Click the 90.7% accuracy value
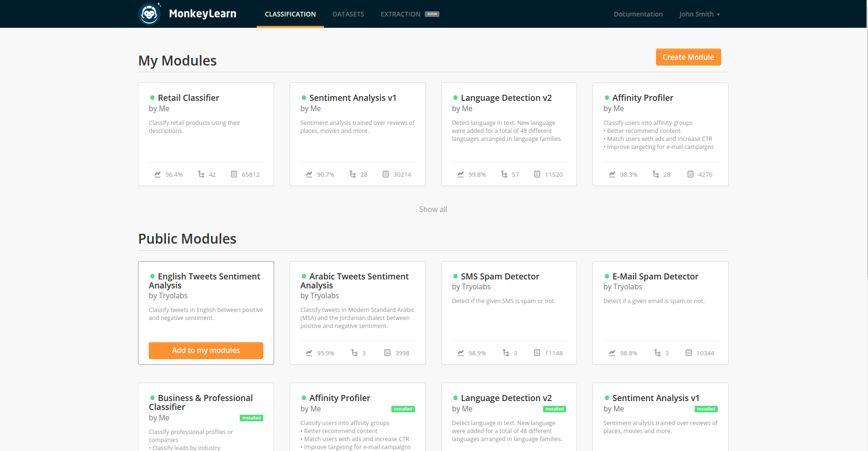868x451 pixels. point(325,174)
